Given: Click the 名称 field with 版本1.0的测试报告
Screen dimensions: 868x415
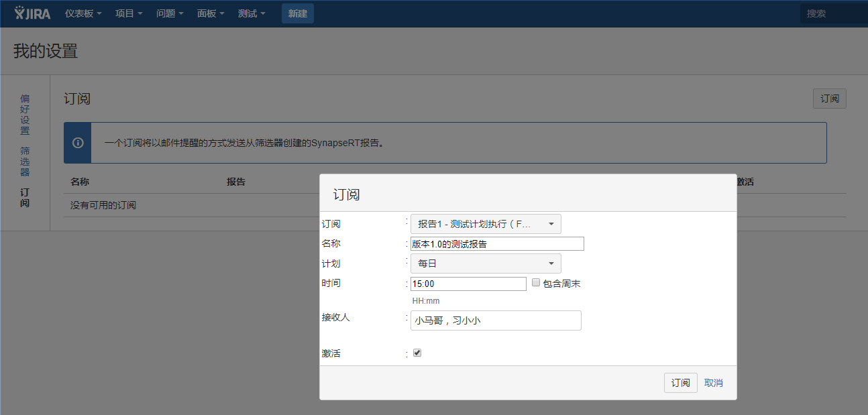Looking at the screenshot, I should pos(497,244).
